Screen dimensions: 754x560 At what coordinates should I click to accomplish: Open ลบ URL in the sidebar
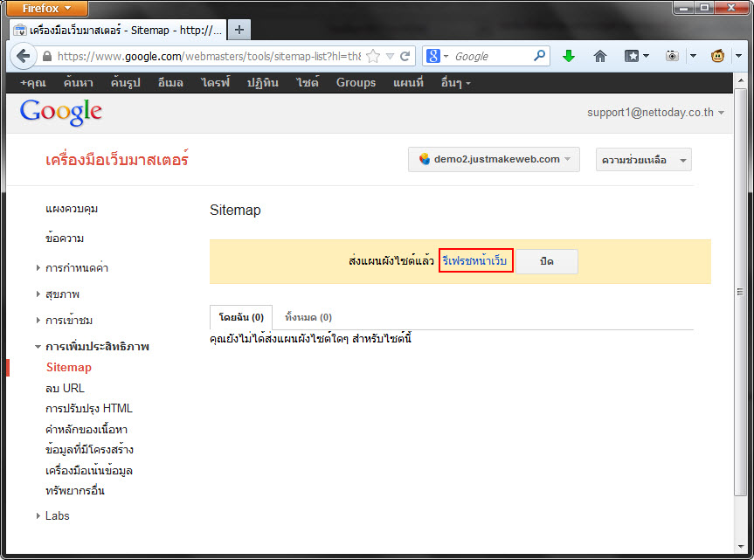65,388
